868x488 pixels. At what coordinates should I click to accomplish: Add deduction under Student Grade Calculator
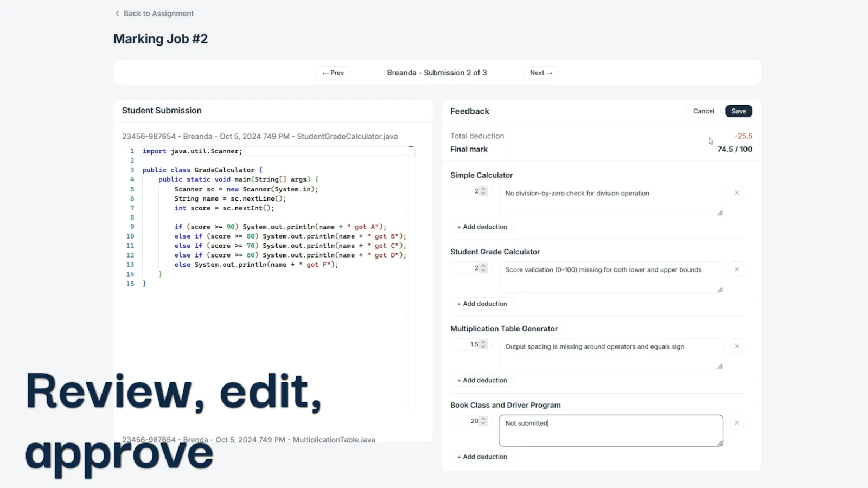tap(482, 304)
